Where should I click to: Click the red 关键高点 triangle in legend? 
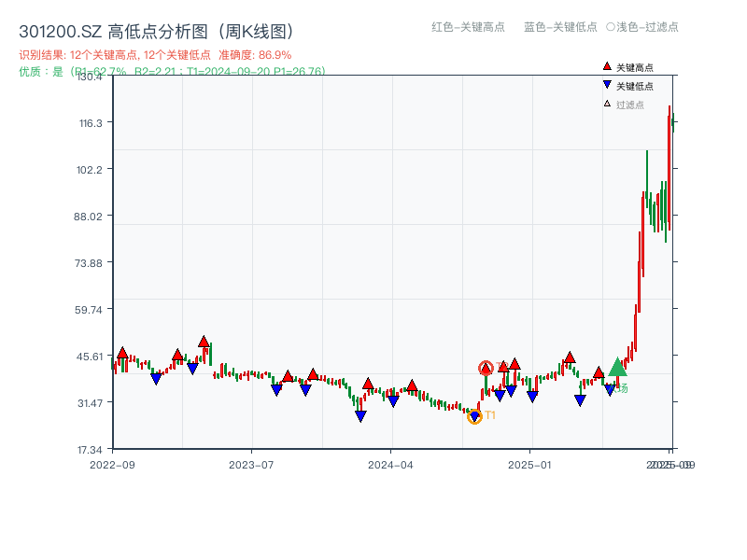tap(607, 66)
